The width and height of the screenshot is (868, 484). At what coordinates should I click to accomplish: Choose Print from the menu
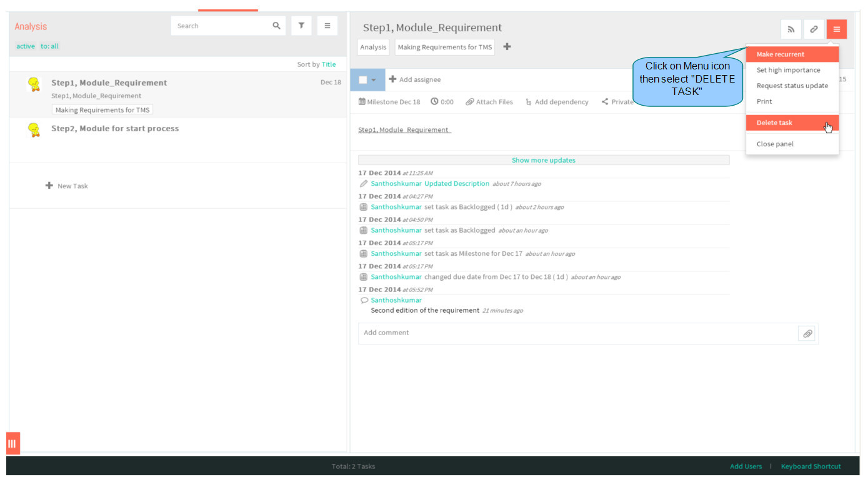[x=792, y=101]
